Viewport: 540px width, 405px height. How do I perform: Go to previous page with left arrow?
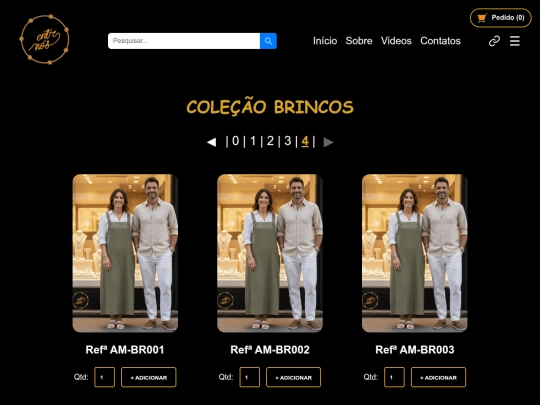pos(211,142)
